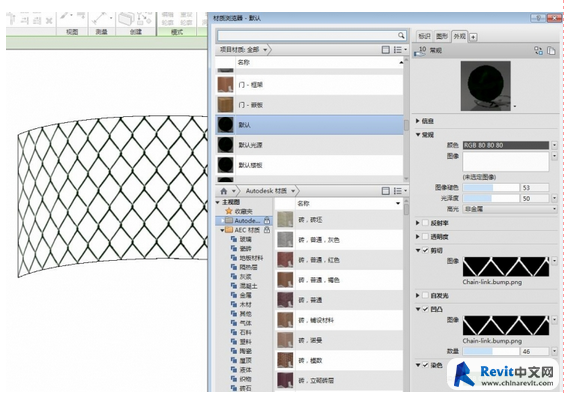This screenshot has height=395, width=564.
Task: Click the plus tab to add asset
Action: (x=473, y=37)
